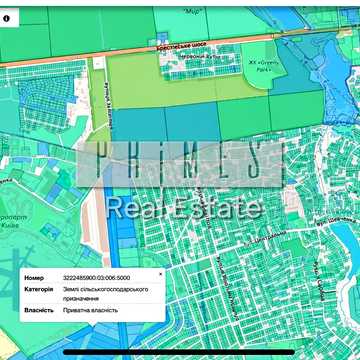Click the Брестлітівське шосе road label
The height and width of the screenshot is (360, 360).
point(182,46)
